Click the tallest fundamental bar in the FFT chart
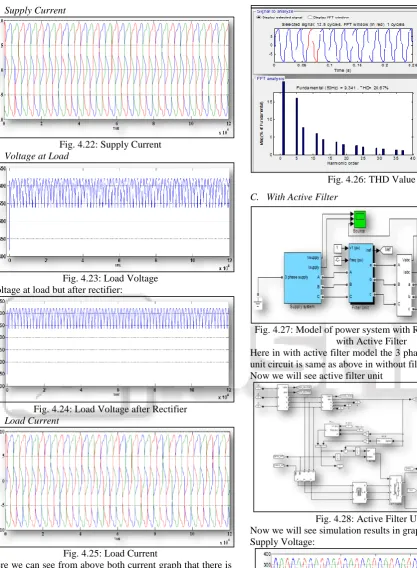Viewport: 417px width, 568px height. [x=284, y=118]
